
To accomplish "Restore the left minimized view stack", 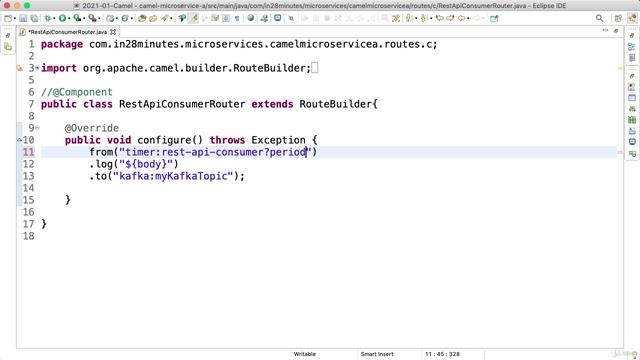I will click(x=8, y=36).
